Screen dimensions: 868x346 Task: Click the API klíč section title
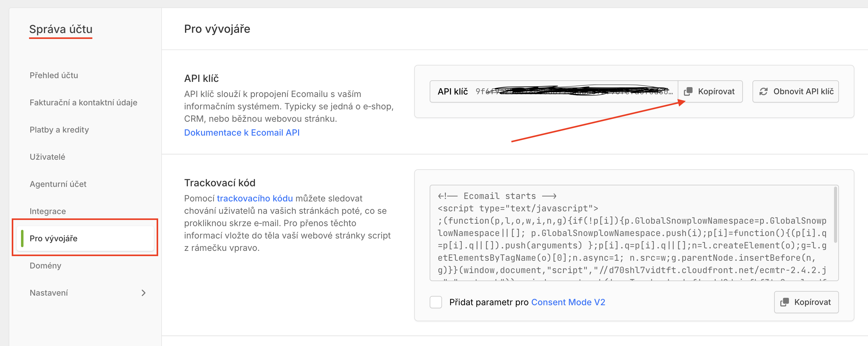pyautogui.click(x=201, y=78)
